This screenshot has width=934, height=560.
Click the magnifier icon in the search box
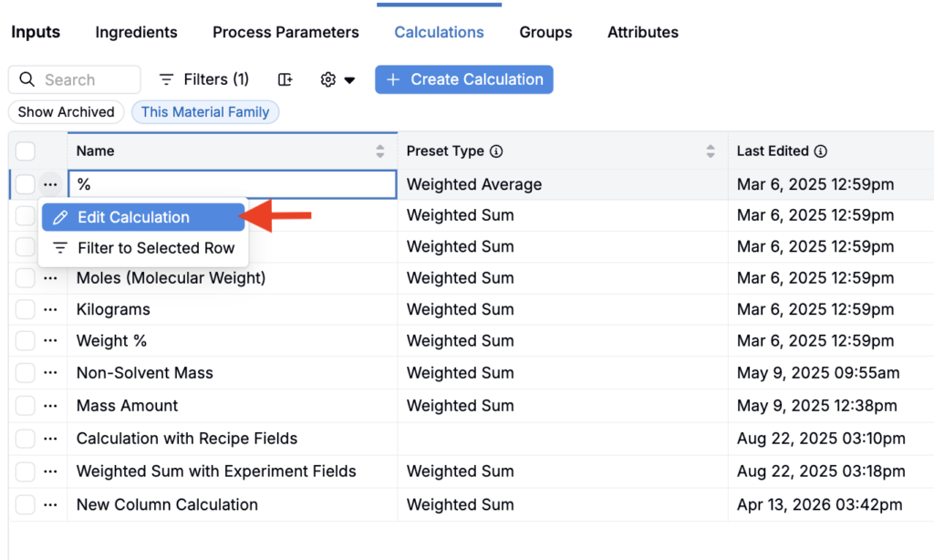26,79
